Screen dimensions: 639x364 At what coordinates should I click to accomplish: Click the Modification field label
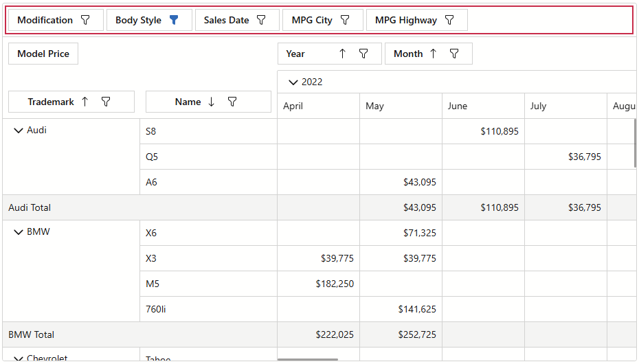(x=45, y=20)
